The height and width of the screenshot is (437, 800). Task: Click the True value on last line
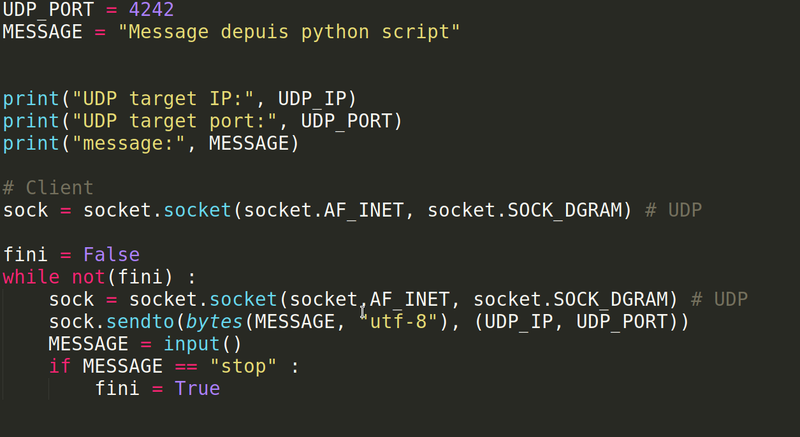click(x=197, y=388)
